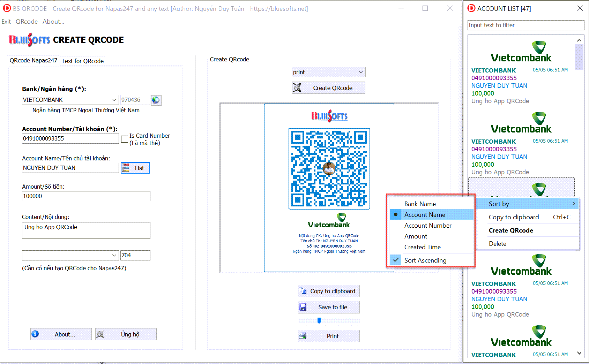Sort accounts by Amount
Image resolution: width=589 pixels, height=364 pixels.
[x=432, y=236]
